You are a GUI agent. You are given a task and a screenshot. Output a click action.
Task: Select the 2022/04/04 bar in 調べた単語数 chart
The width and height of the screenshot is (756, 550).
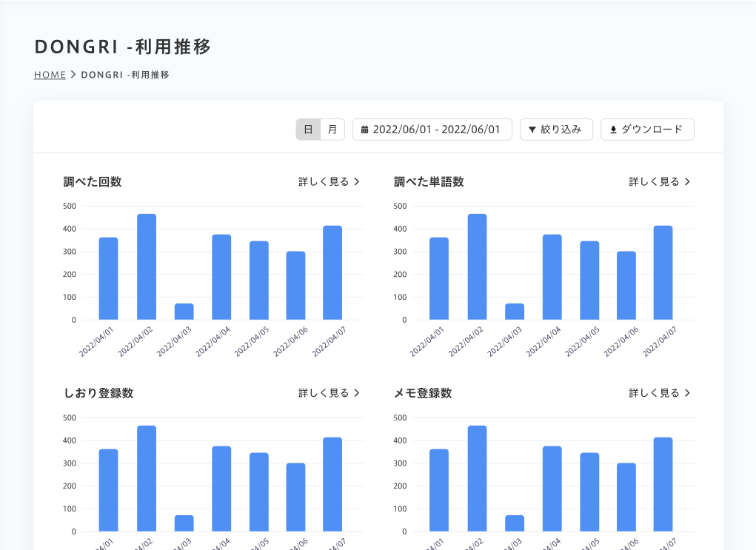click(552, 277)
